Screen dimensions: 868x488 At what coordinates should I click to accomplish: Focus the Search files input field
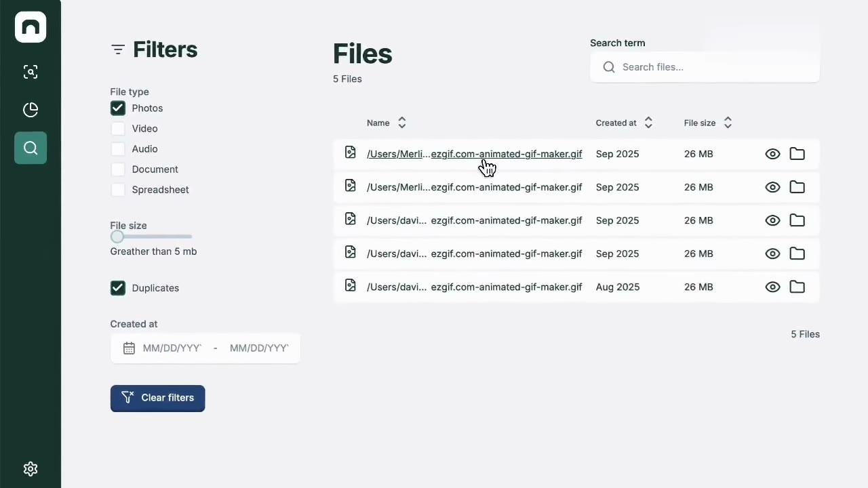click(x=705, y=67)
